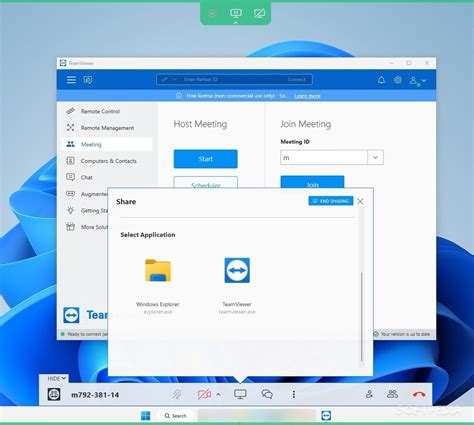Click the screen share monitor icon in toolbar

point(240,394)
